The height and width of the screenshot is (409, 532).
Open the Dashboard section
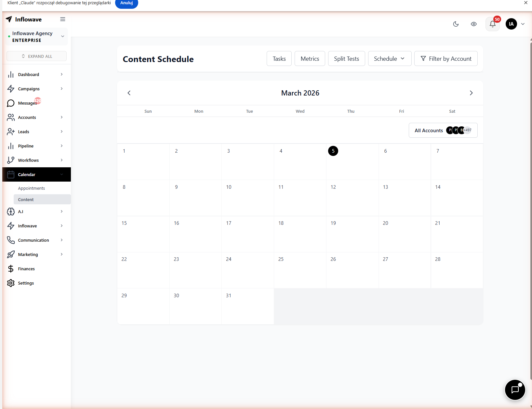coord(28,74)
